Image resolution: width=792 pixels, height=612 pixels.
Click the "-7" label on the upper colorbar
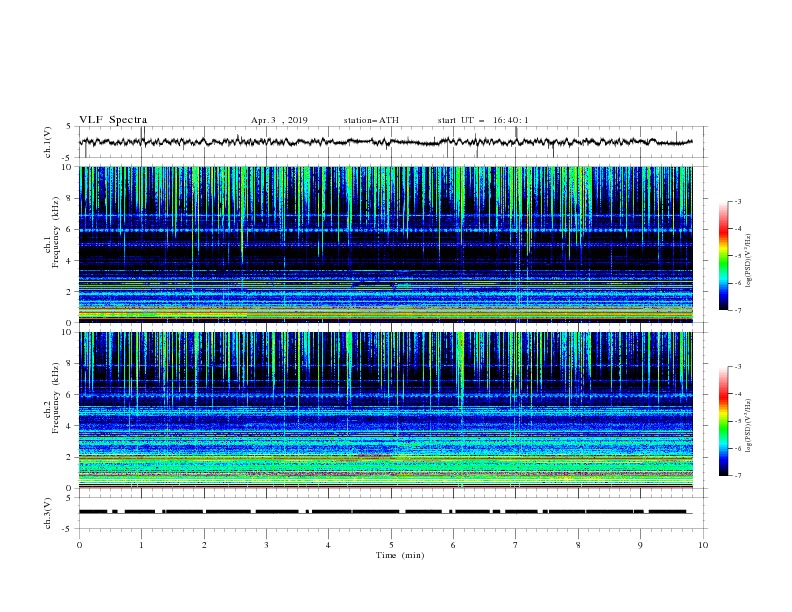738,310
